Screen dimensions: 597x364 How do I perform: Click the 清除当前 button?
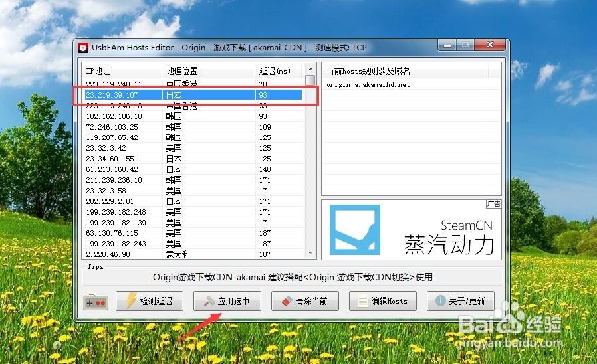click(x=305, y=301)
